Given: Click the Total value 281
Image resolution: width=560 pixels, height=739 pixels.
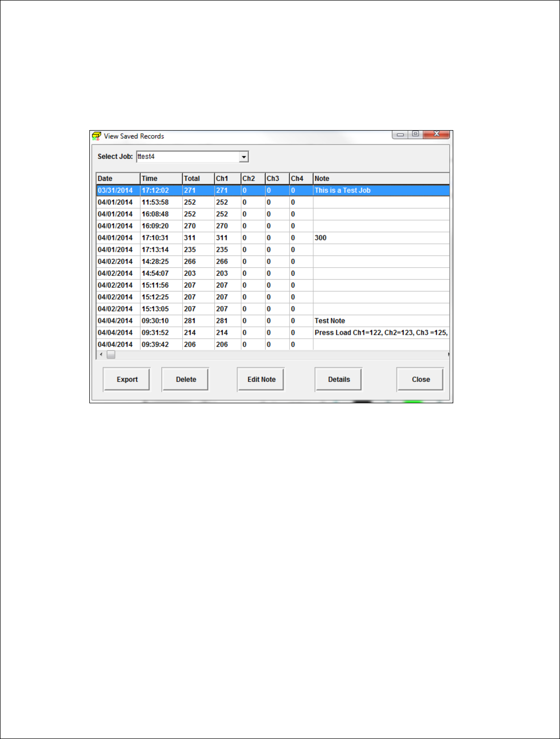Looking at the screenshot, I should coord(190,321).
